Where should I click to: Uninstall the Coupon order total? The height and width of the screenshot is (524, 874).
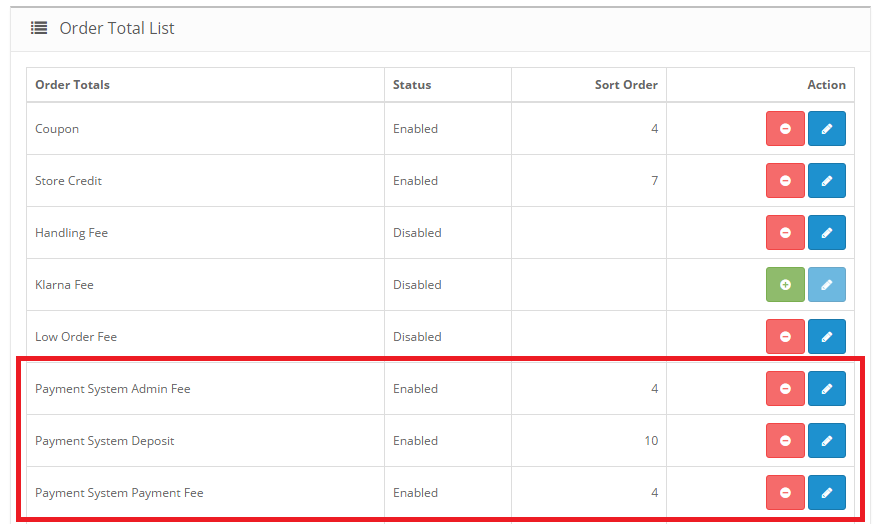785,129
